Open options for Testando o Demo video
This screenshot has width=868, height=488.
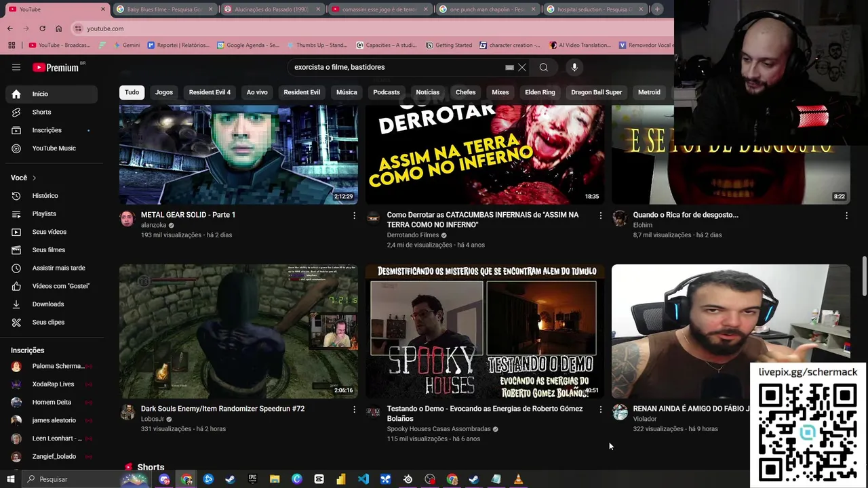coord(600,409)
